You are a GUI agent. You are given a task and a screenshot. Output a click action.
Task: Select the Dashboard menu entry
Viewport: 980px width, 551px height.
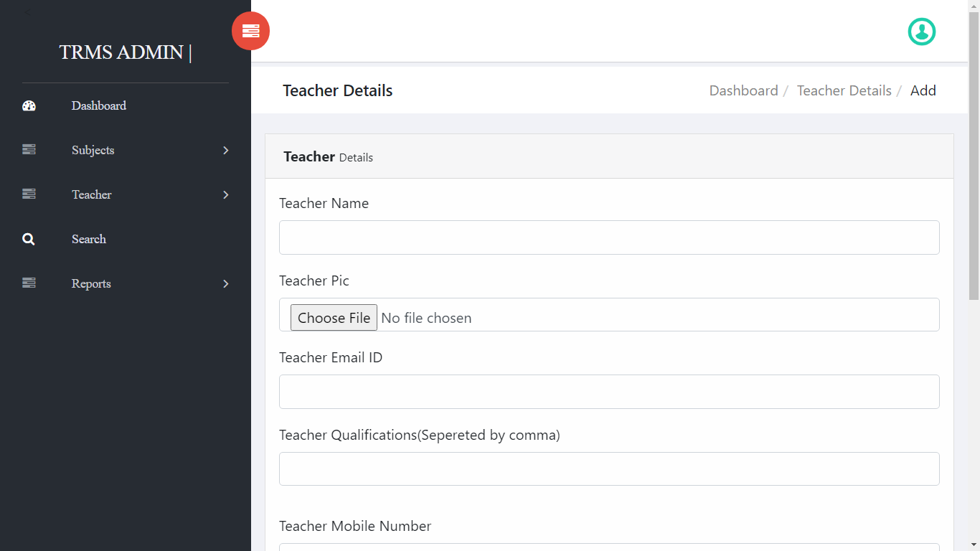[x=98, y=105]
